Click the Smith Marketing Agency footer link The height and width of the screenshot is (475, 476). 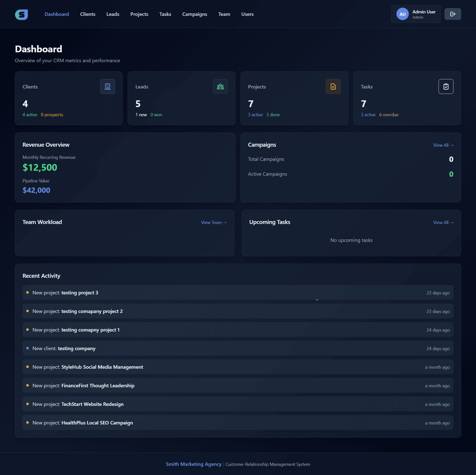click(x=193, y=464)
